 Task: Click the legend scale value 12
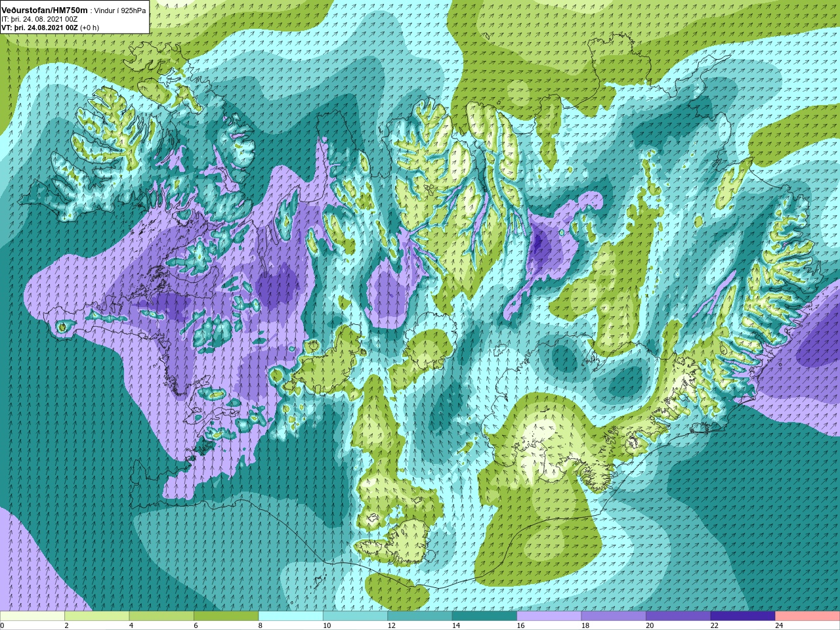(x=392, y=625)
